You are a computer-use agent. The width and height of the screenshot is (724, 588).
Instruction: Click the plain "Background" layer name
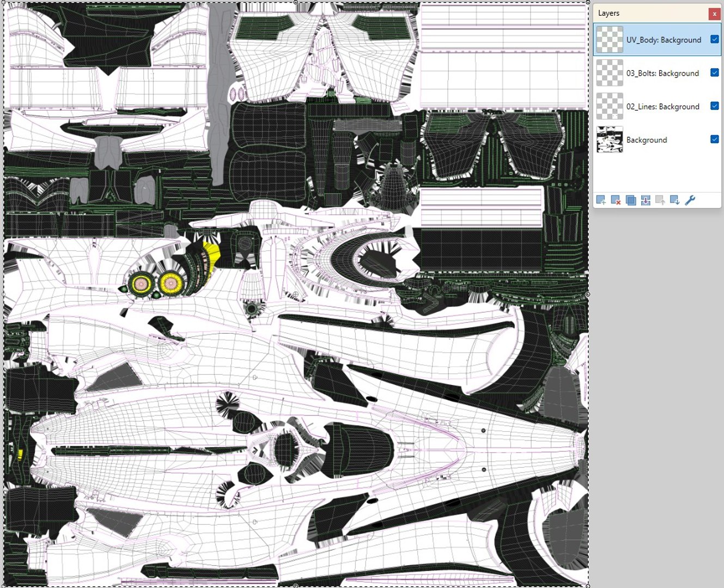click(647, 140)
